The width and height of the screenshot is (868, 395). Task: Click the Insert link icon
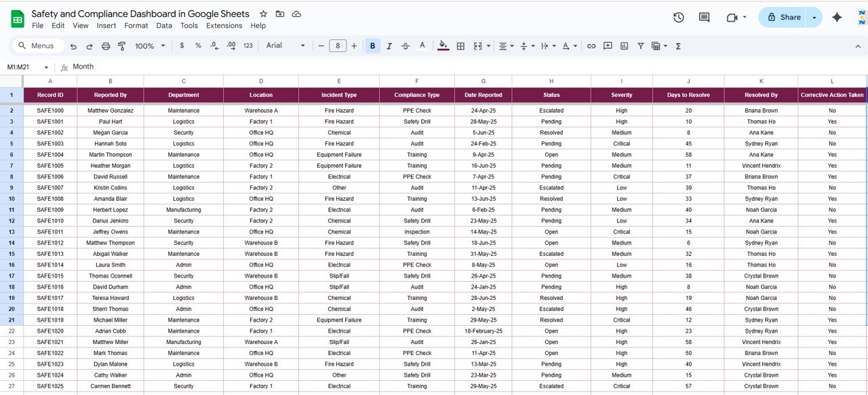(x=591, y=46)
